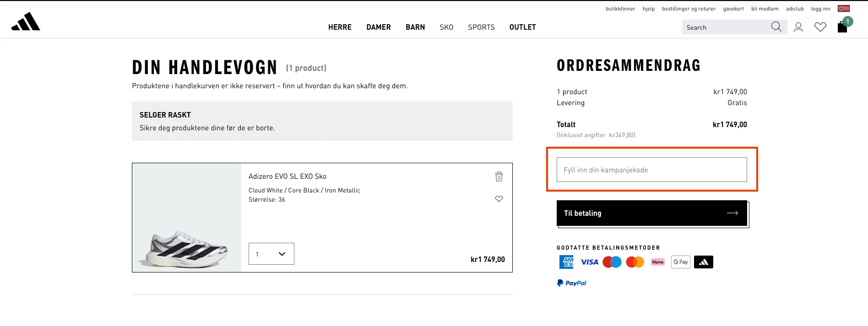Image resolution: width=868 pixels, height=326 pixels.
Task: Open the SPORTS navigation menu
Action: click(481, 27)
